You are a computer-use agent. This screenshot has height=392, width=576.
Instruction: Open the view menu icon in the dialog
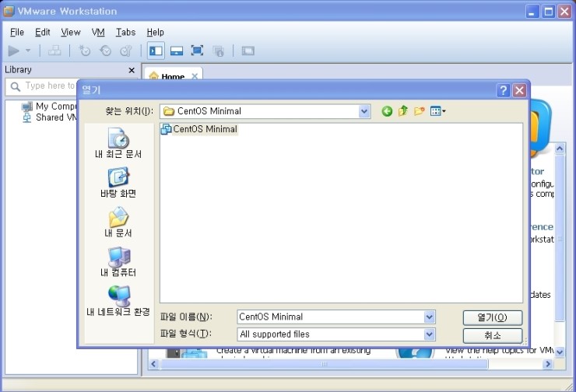(x=437, y=111)
